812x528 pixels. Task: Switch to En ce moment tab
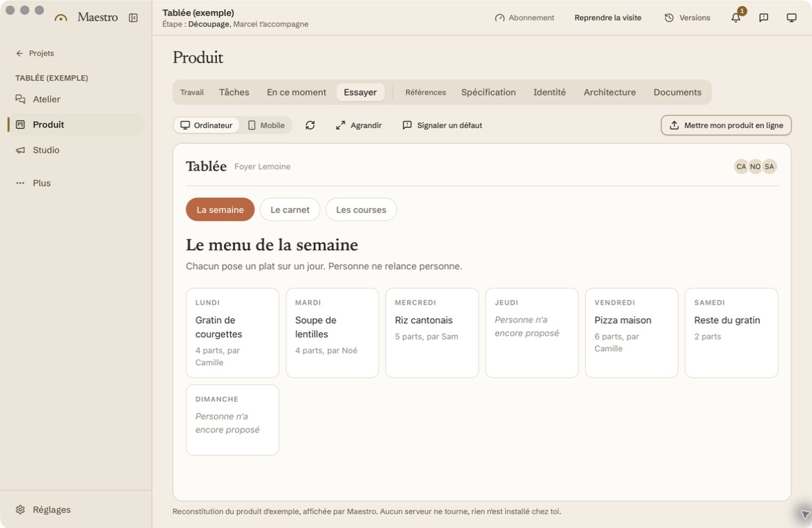(296, 92)
